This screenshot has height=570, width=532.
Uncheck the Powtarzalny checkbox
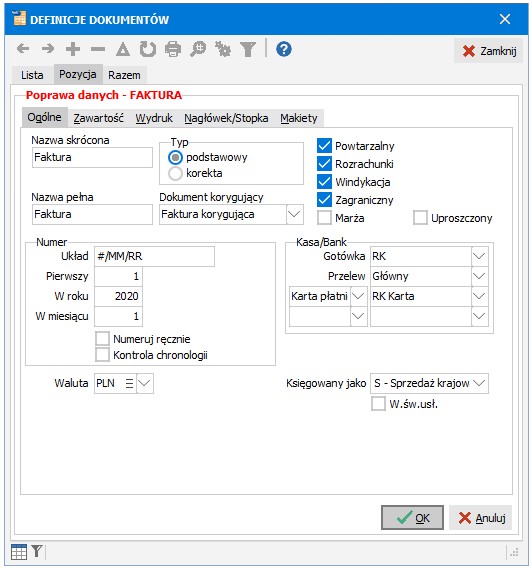[324, 146]
